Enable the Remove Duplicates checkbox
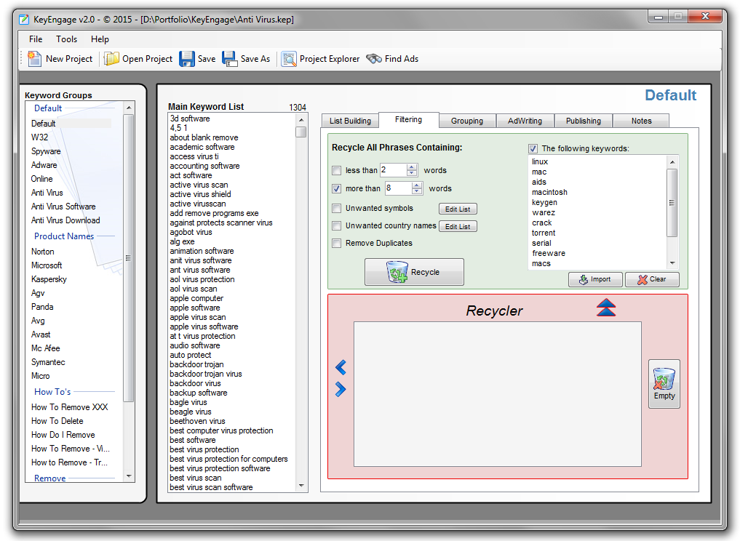This screenshot has height=541, width=756. point(336,244)
